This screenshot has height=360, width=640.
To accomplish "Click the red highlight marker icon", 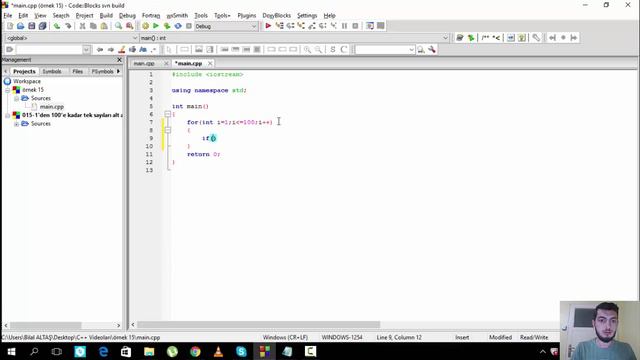I will point(122,49).
